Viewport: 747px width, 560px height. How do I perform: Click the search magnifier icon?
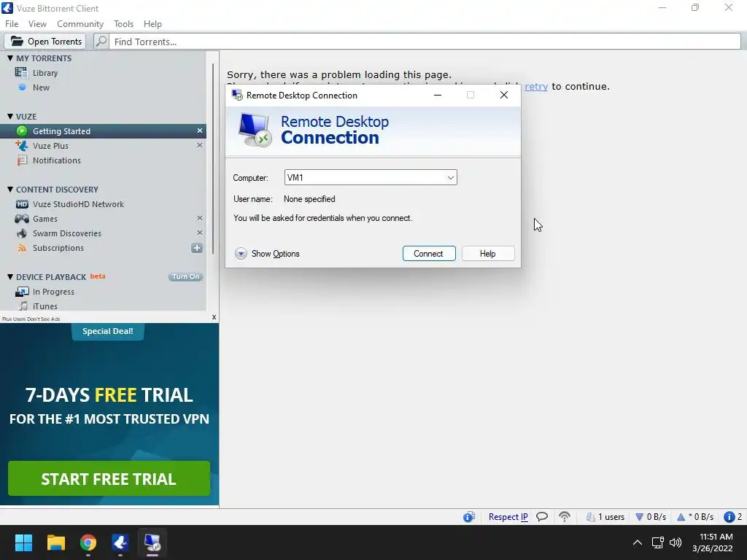click(x=101, y=42)
